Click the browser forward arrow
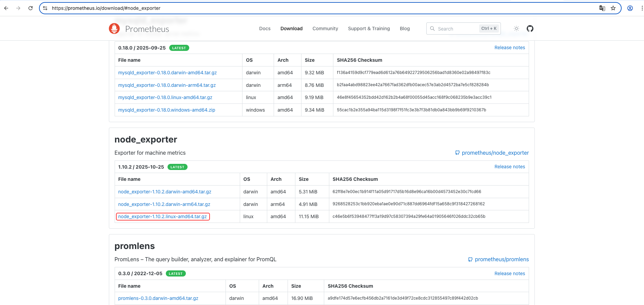 (18, 8)
